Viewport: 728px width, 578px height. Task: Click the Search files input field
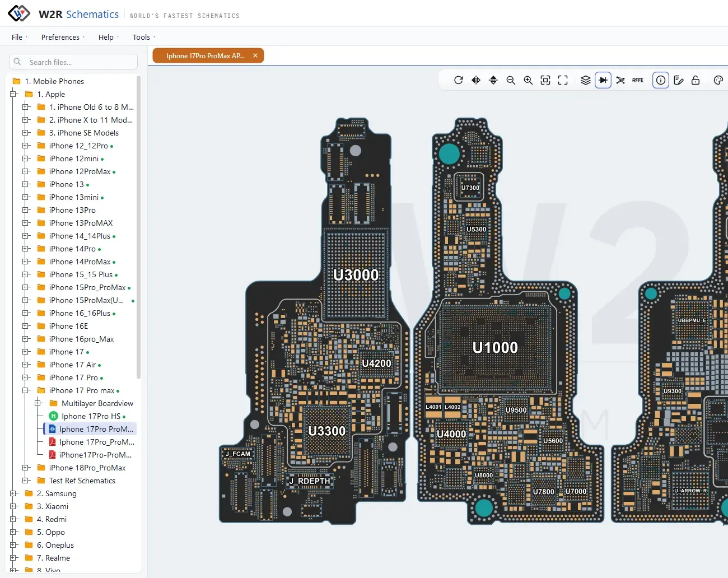(73, 62)
